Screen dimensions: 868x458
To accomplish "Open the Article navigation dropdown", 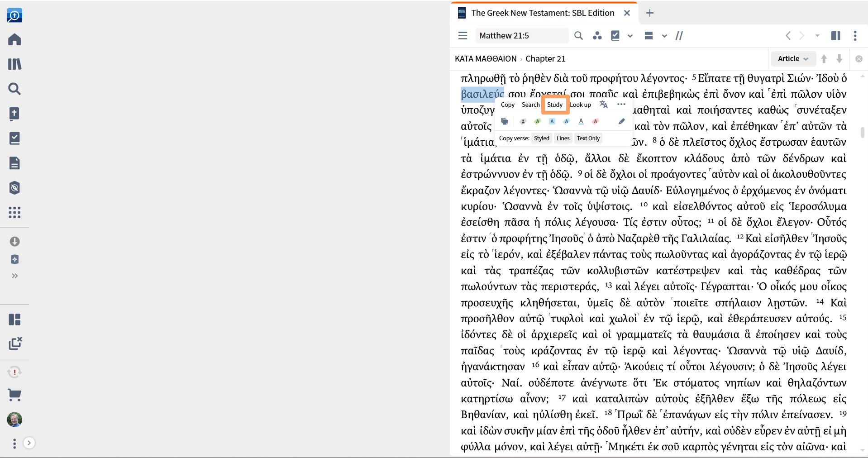I will [x=793, y=59].
